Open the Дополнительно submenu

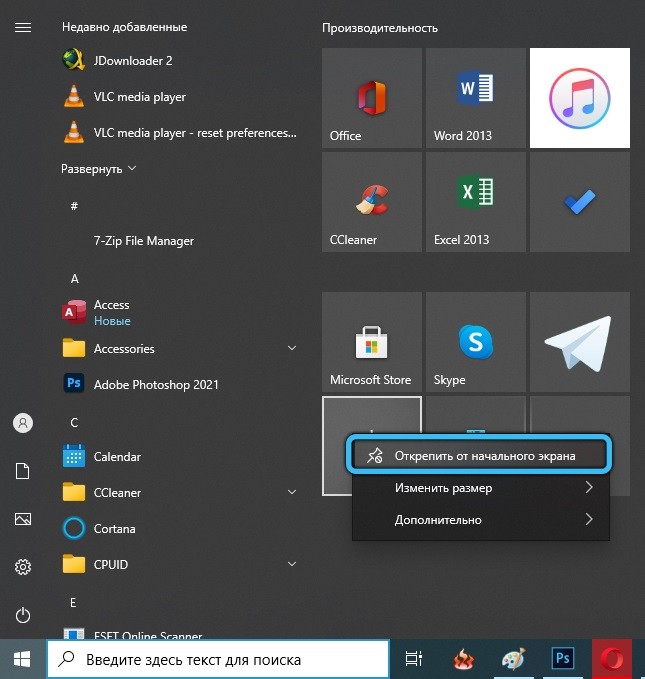481,520
